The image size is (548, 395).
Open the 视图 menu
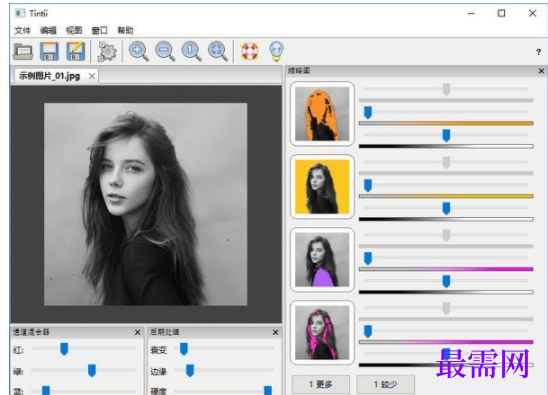74,30
